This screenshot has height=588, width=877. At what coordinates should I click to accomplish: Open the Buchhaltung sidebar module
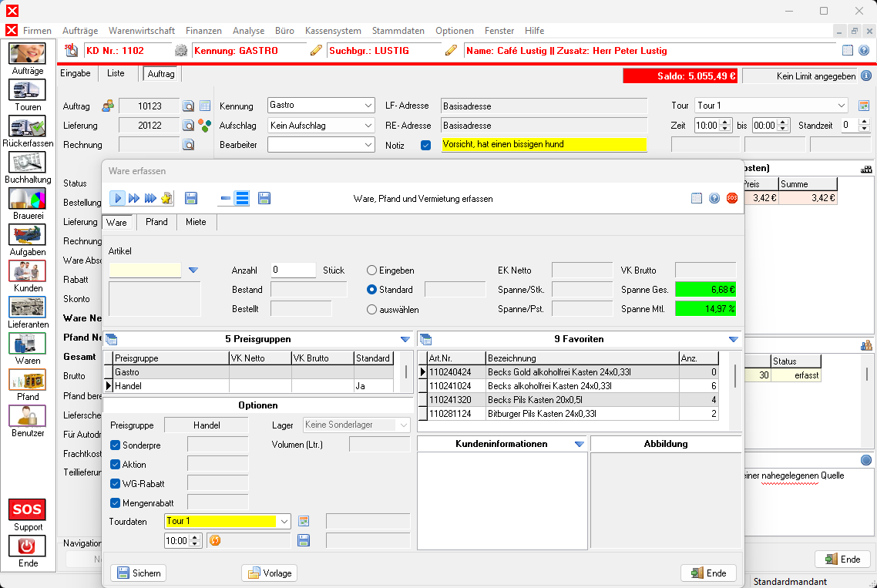coord(28,168)
